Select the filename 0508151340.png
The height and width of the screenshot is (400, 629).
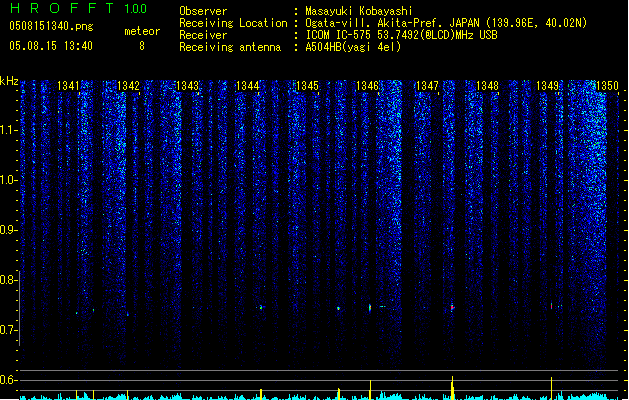51,26
